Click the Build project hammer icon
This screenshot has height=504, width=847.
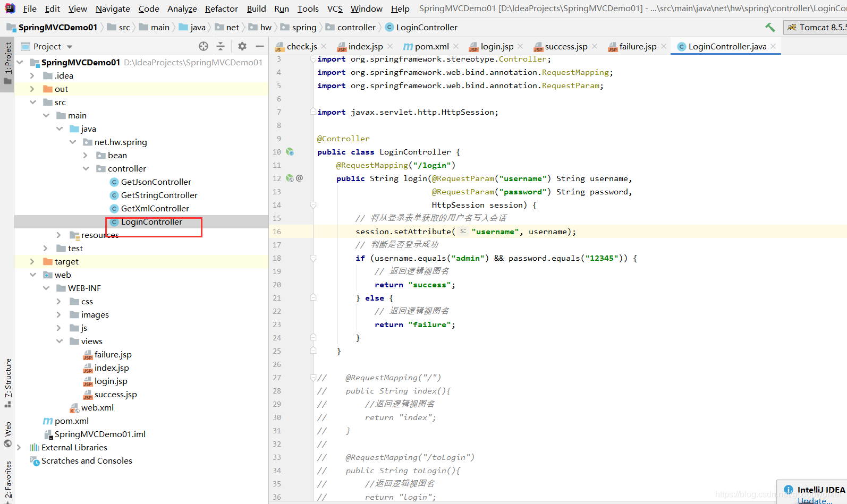tap(770, 27)
